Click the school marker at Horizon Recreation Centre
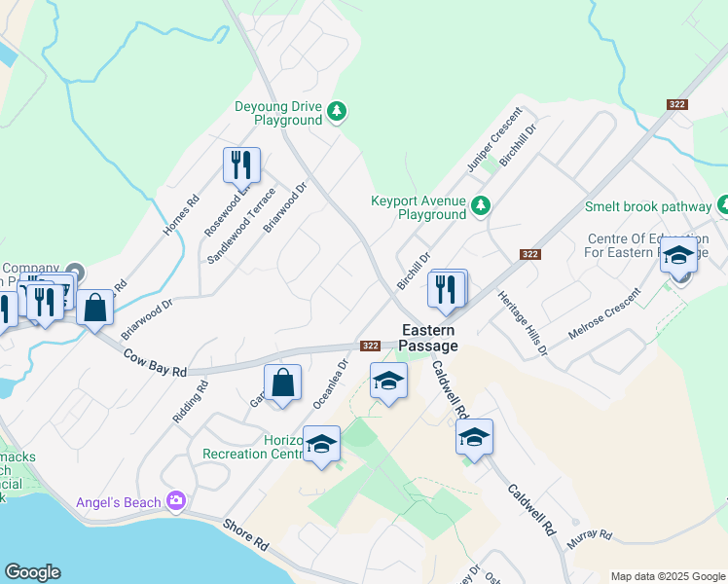Viewport: 728px width, 584px height. 322,445
